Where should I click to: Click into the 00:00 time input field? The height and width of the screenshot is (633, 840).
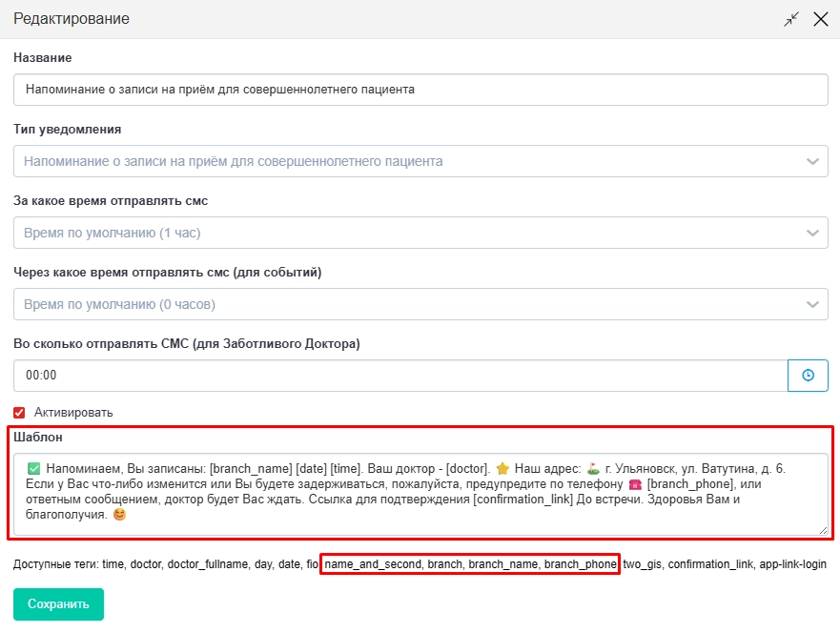click(400, 376)
